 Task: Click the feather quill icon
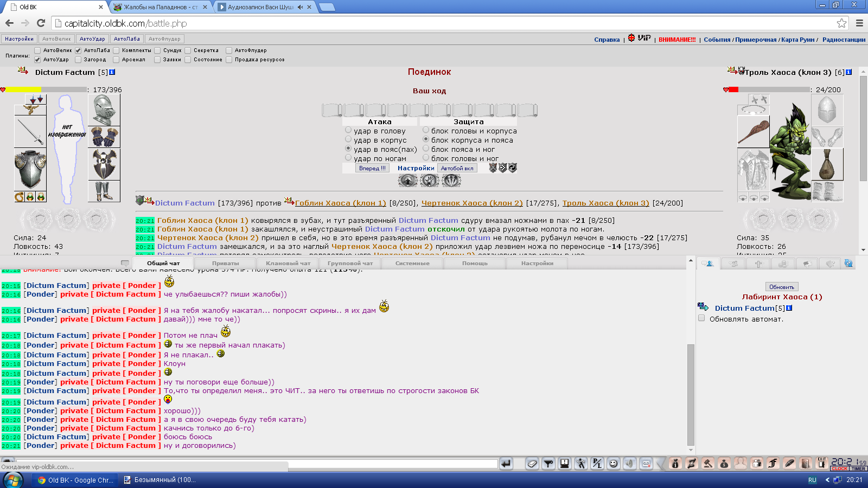pyautogui.click(x=789, y=463)
